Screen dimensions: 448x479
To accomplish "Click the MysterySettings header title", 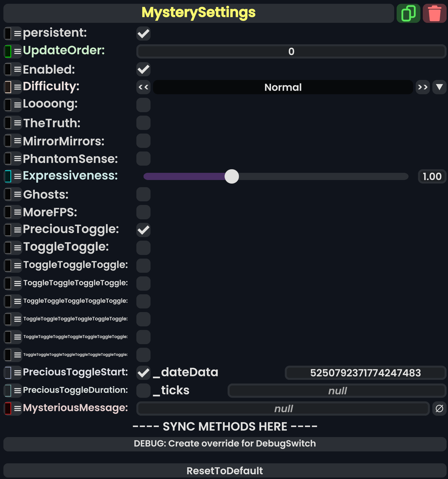I will point(198,13).
